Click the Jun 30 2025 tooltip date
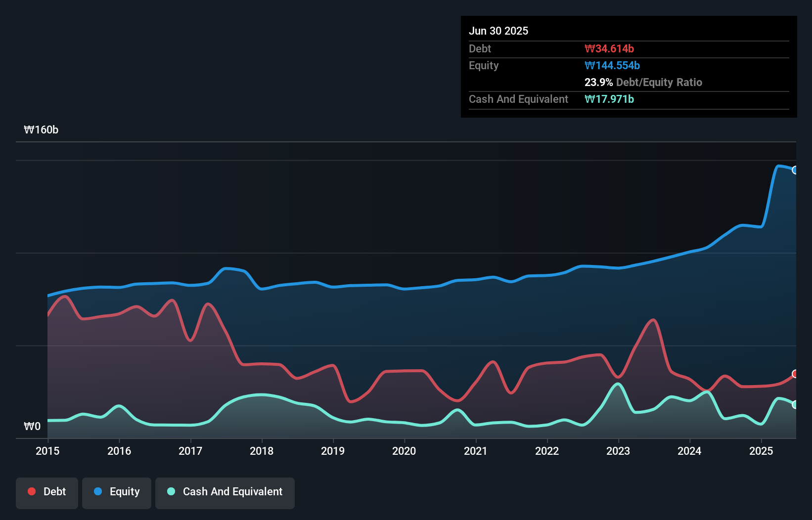This screenshot has width=812, height=520. coord(498,31)
